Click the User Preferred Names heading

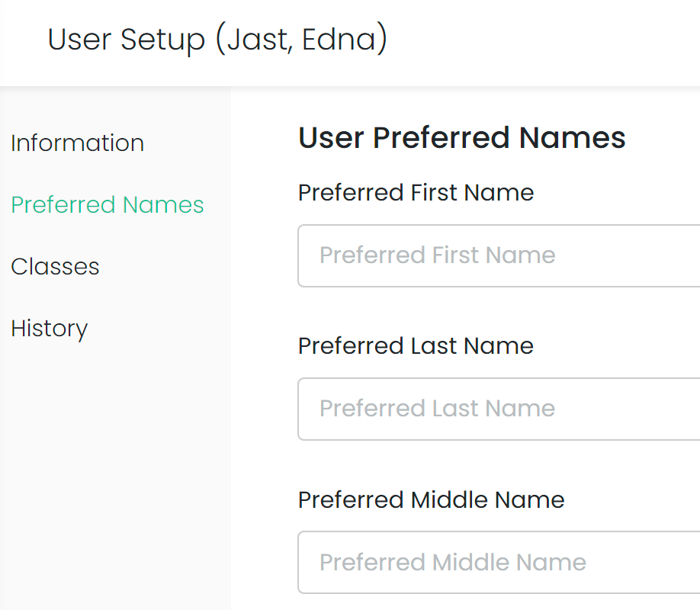click(461, 137)
